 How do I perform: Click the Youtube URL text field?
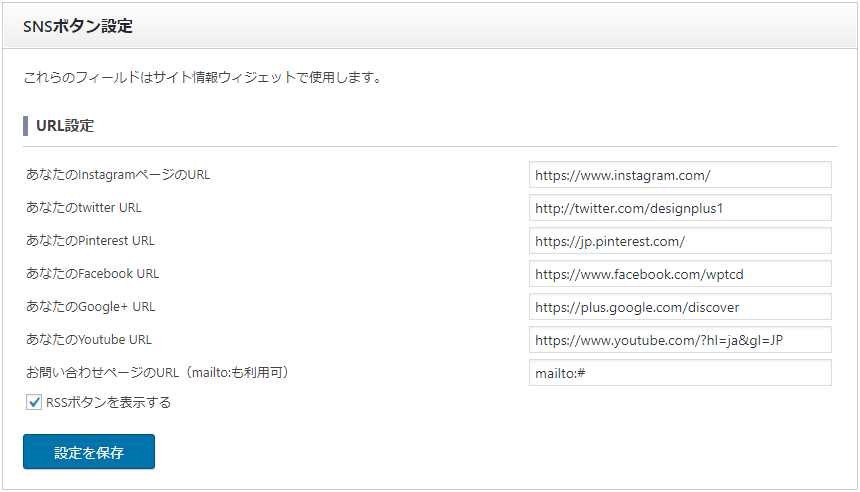680,340
